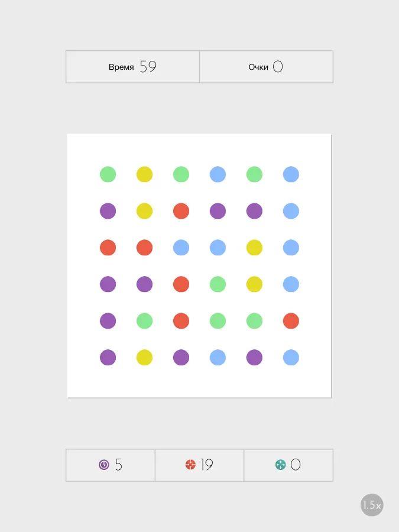Tap the green dot in the grid's top-left corner
The image size is (399, 532).
tap(108, 174)
